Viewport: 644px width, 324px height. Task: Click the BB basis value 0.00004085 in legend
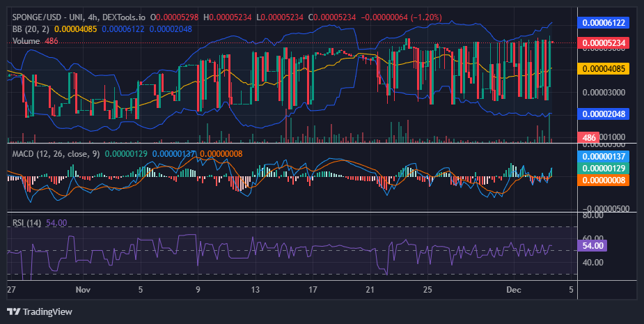[x=76, y=29]
